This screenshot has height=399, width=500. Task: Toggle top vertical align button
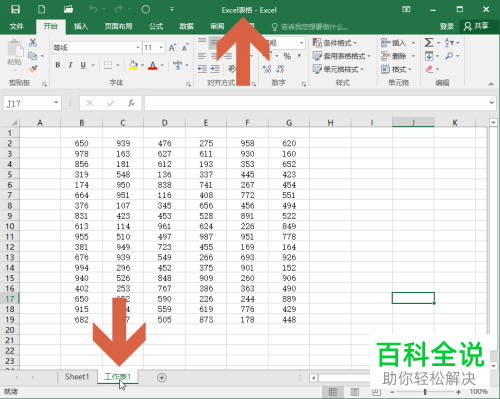coord(202,41)
